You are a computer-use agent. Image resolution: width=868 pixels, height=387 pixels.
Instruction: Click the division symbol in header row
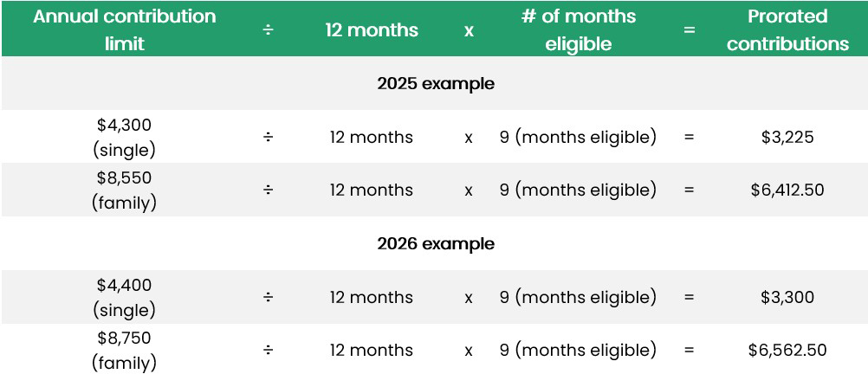click(268, 30)
